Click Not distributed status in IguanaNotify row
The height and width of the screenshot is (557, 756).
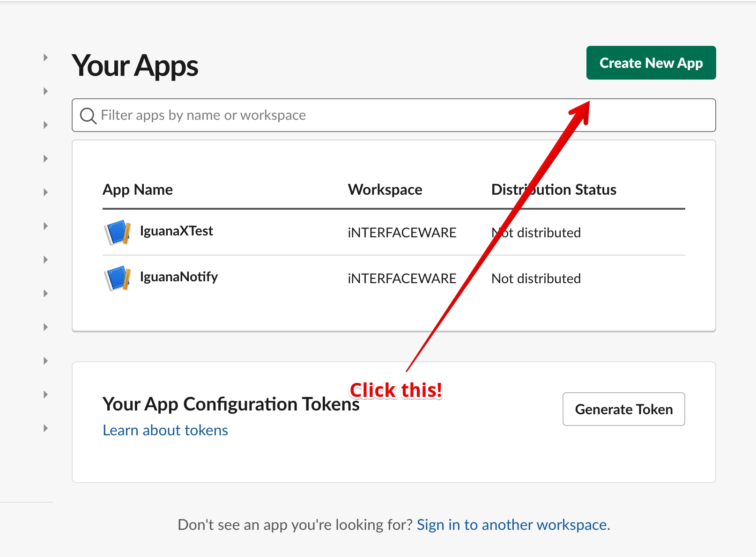coord(536,278)
